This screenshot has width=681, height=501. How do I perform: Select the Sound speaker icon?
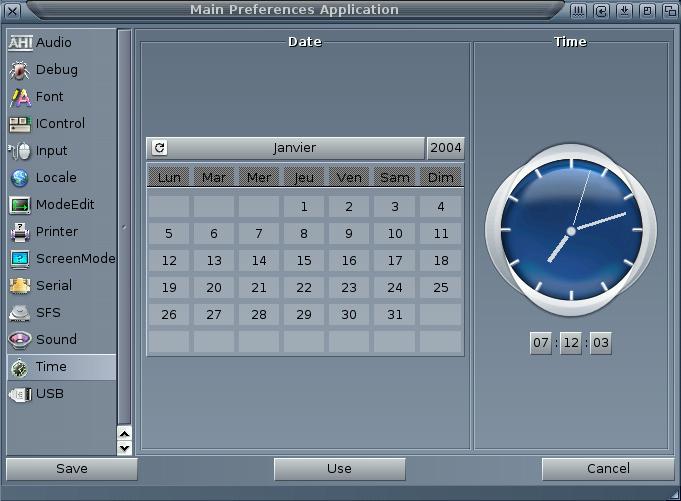click(x=20, y=340)
